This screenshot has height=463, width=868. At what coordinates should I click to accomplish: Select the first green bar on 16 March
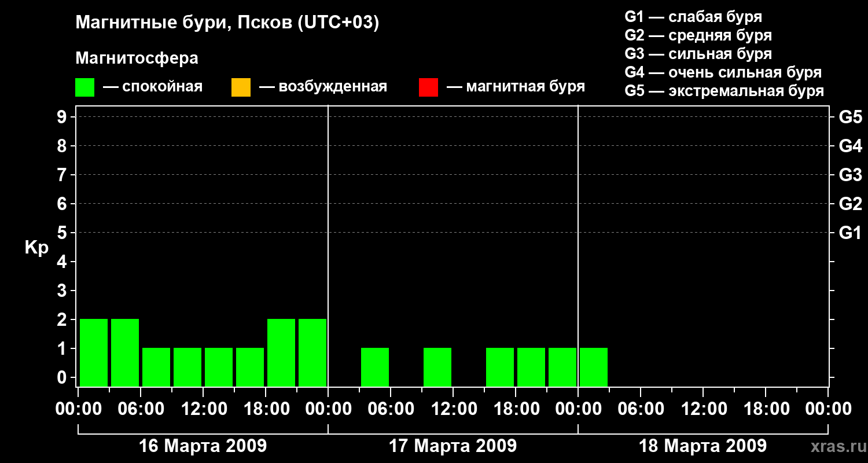[94, 352]
